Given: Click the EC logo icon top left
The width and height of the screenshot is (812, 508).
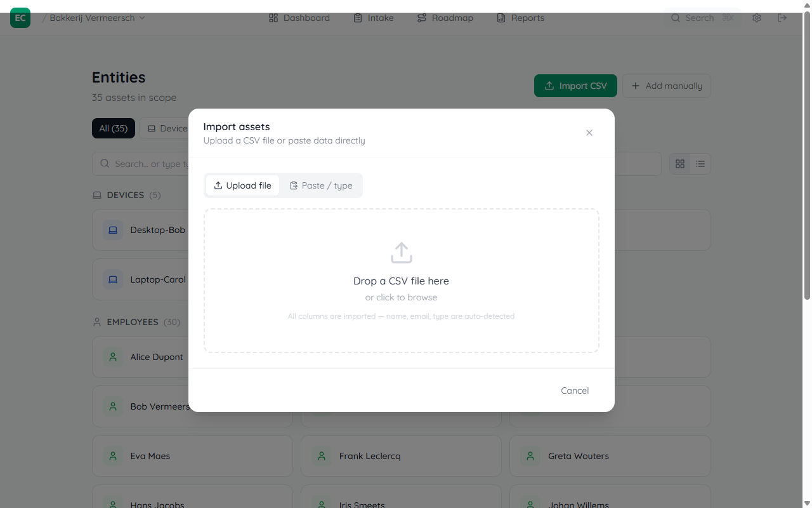Looking at the screenshot, I should (x=20, y=18).
